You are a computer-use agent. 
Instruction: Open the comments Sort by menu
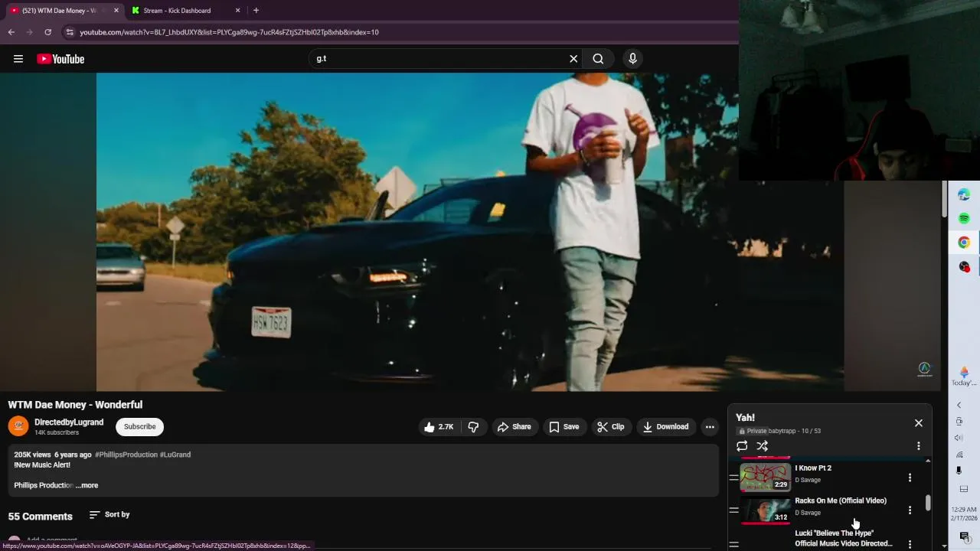[109, 515]
